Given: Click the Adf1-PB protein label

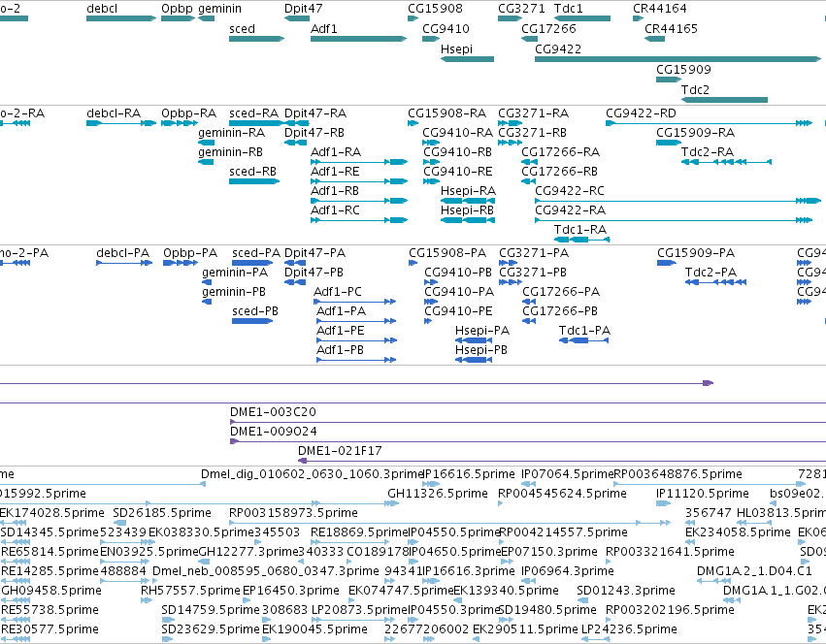Looking at the screenshot, I should (x=341, y=350).
